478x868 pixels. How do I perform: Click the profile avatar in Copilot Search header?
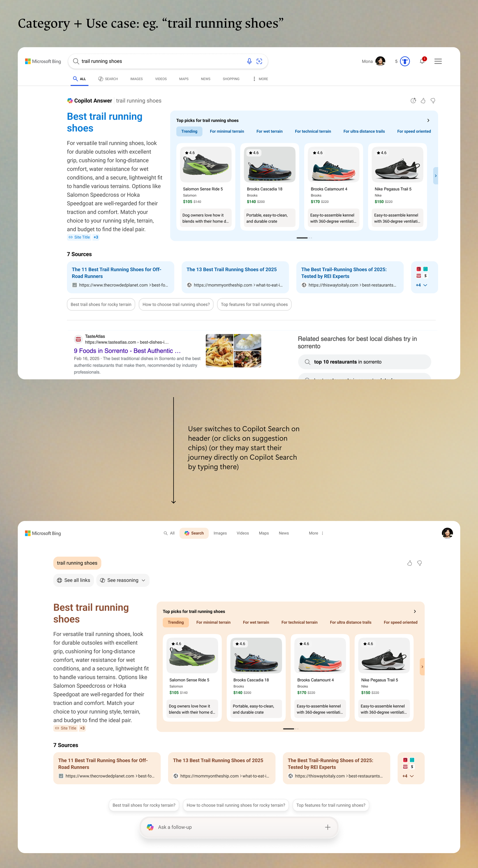click(447, 533)
